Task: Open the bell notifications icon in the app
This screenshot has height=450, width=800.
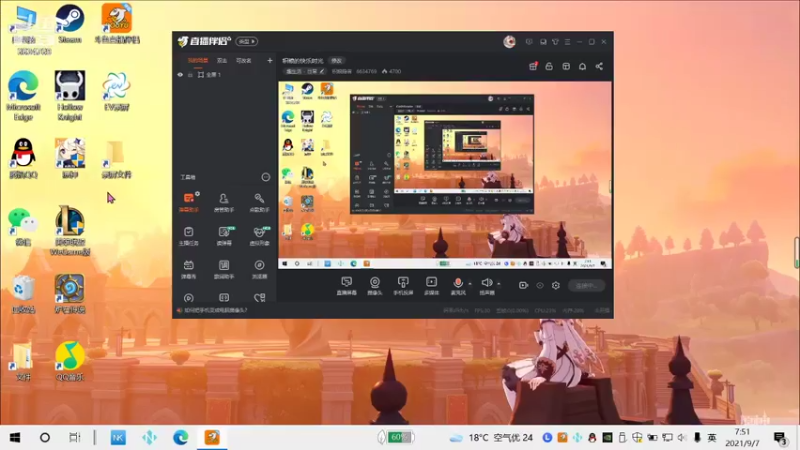Action: 582,66
